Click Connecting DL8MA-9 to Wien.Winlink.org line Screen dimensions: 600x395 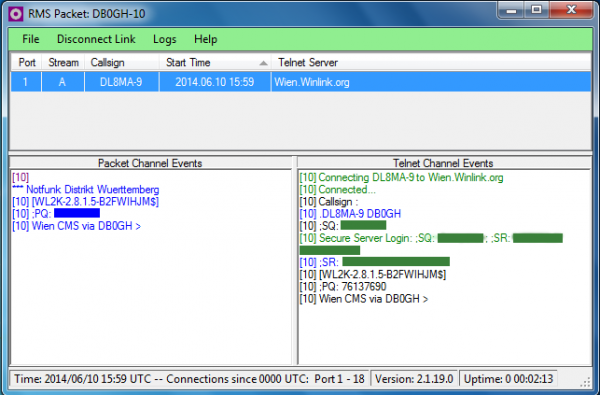(x=401, y=178)
